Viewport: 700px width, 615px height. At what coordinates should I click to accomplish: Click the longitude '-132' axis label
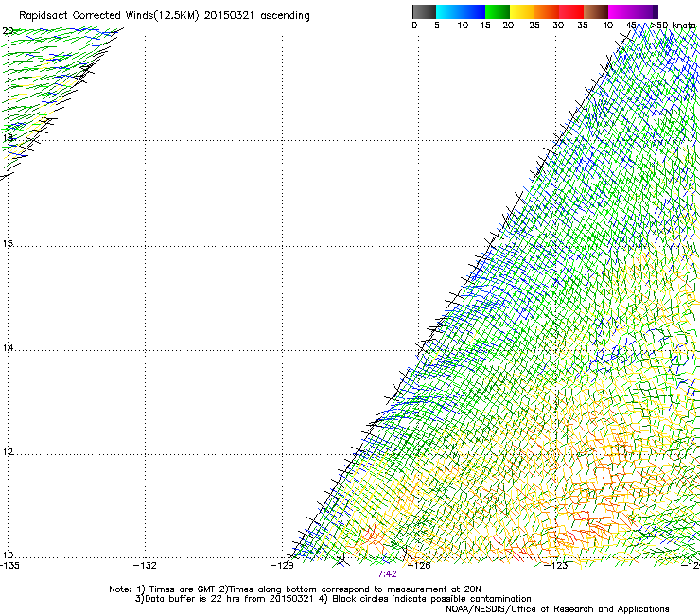[x=146, y=566]
